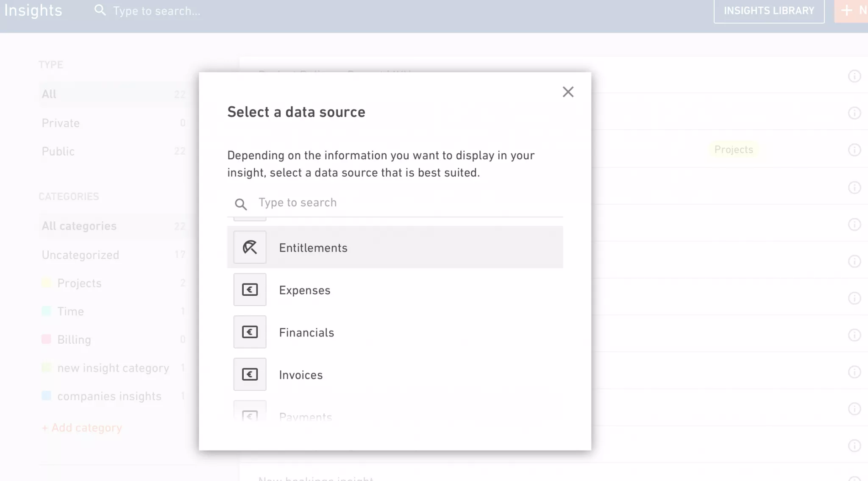Click the Expenses euro icon
This screenshot has height=481, width=868.
click(x=250, y=289)
